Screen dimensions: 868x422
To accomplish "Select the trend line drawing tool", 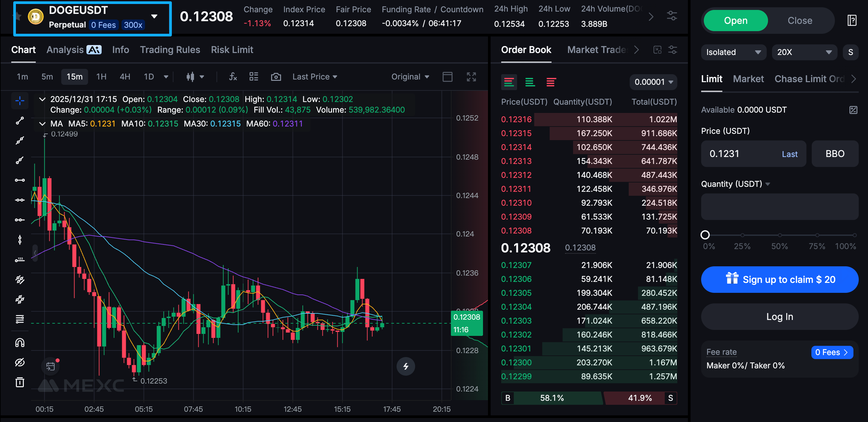I will [x=20, y=121].
